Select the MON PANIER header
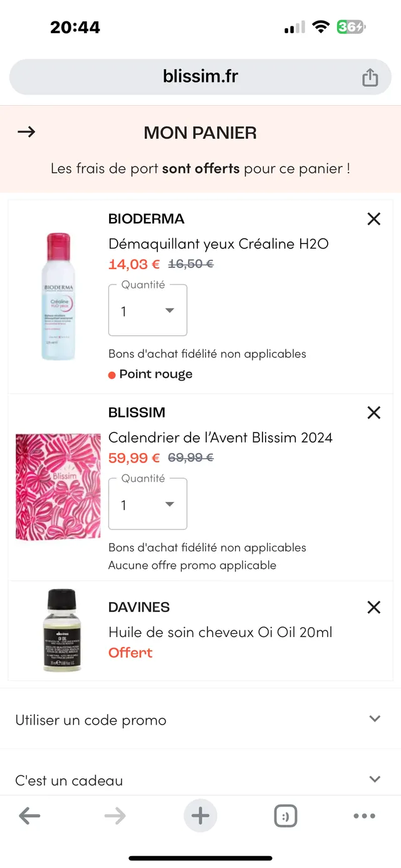The width and height of the screenshot is (401, 868). coord(200,133)
